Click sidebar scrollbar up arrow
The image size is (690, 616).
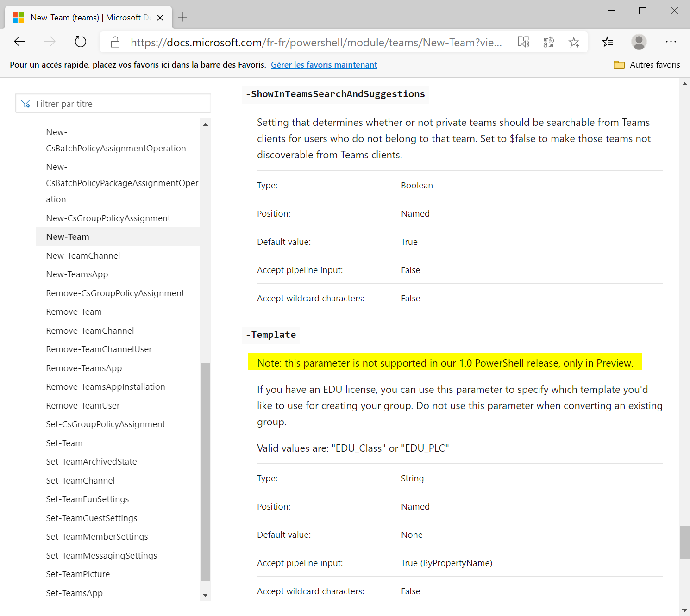point(206,124)
